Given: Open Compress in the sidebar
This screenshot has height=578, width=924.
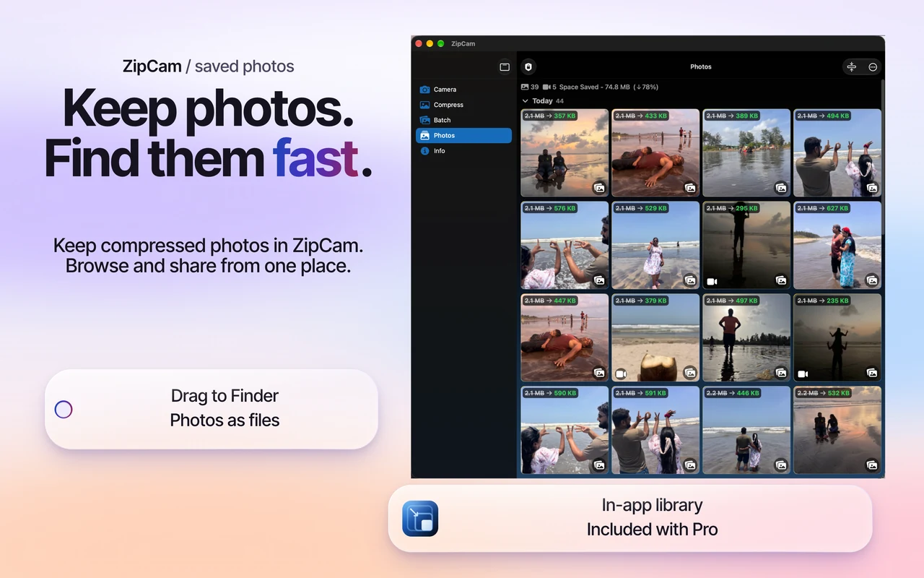Looking at the screenshot, I should click(x=463, y=105).
